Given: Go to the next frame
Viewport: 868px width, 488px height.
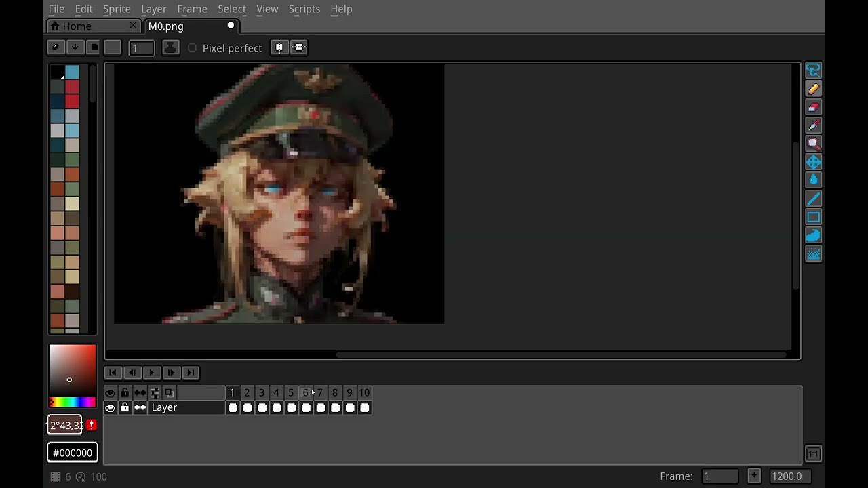Looking at the screenshot, I should [x=172, y=372].
